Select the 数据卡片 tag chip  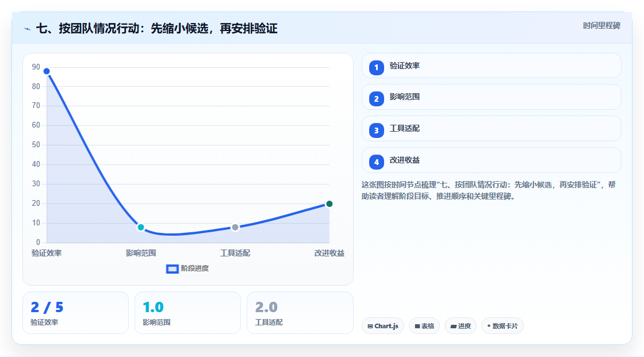[503, 326]
